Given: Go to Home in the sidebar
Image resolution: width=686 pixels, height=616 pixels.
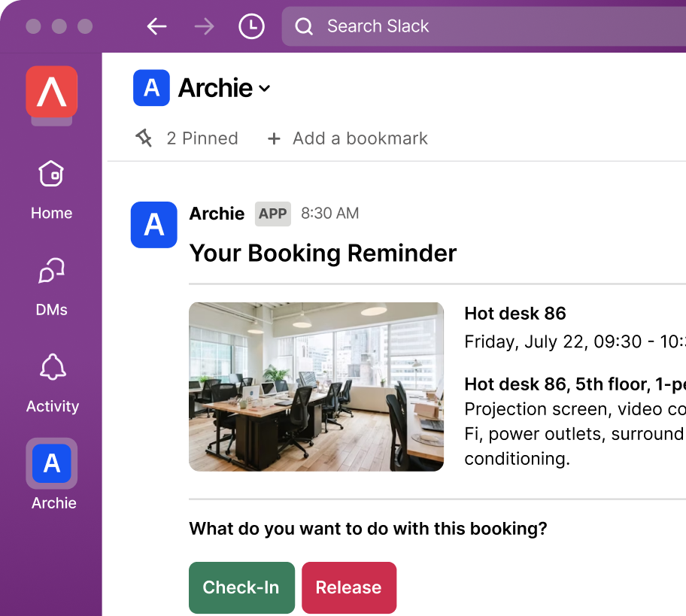Looking at the screenshot, I should [52, 190].
